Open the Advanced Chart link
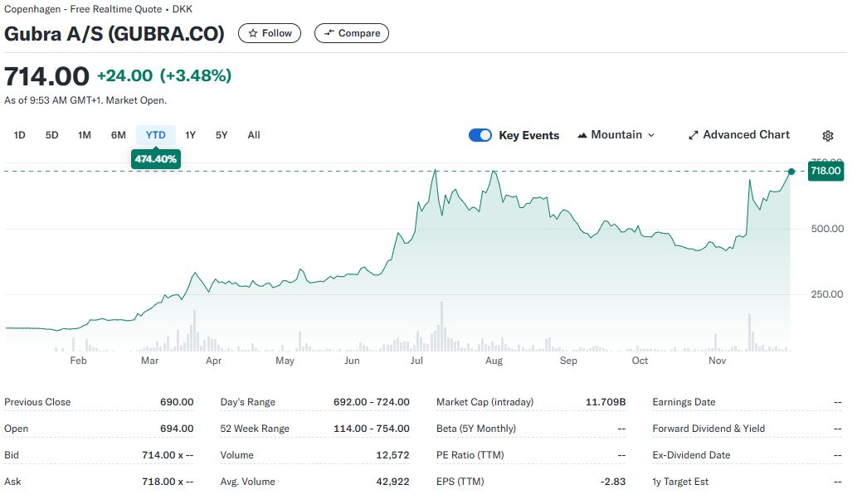The image size is (857, 504). 739,135
